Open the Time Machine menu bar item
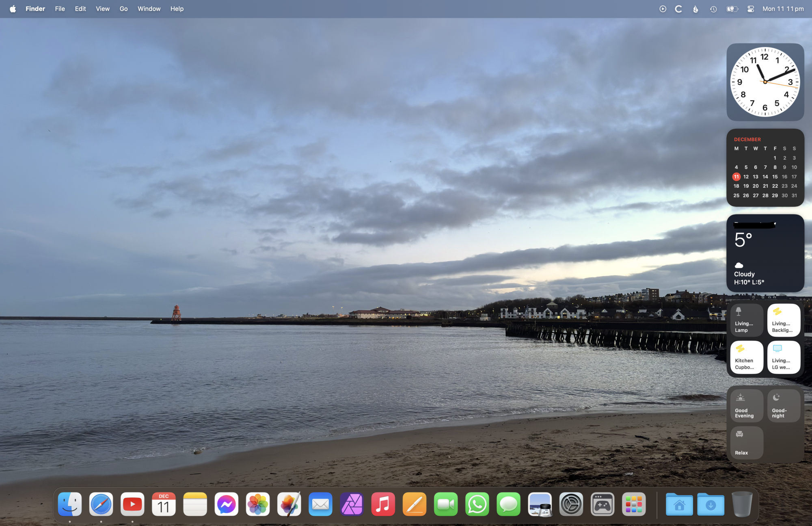This screenshot has width=812, height=526. tap(713, 9)
